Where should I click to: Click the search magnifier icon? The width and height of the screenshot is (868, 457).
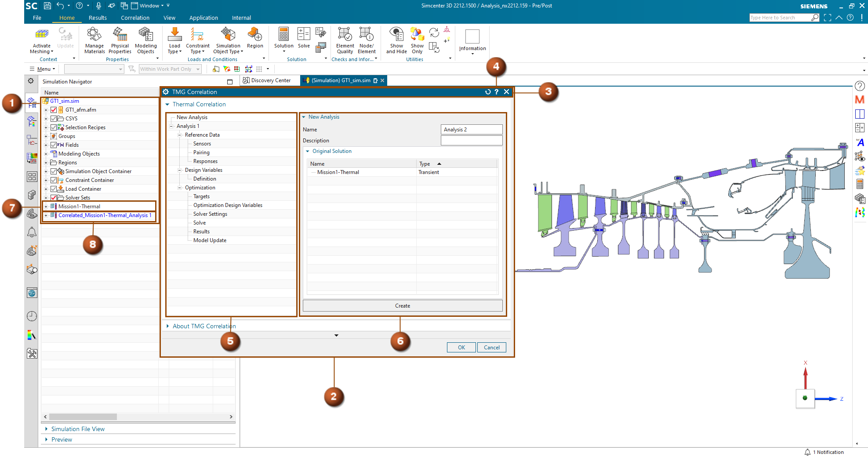[x=815, y=18]
